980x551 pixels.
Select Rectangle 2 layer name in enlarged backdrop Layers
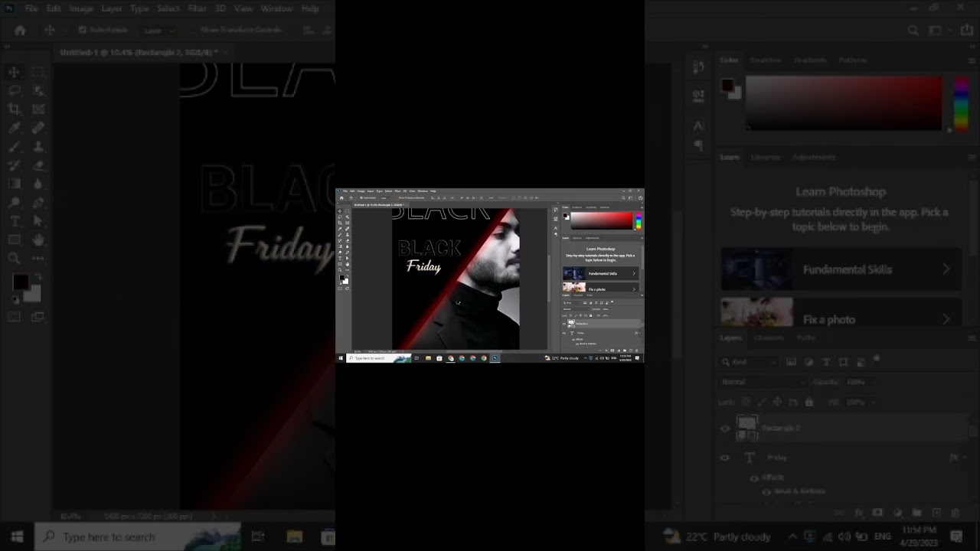781,429
